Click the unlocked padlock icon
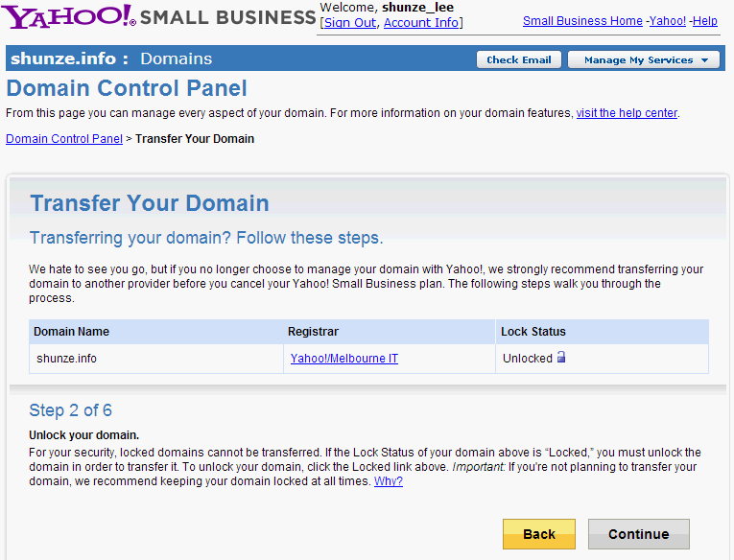734x560 pixels. pos(561,358)
